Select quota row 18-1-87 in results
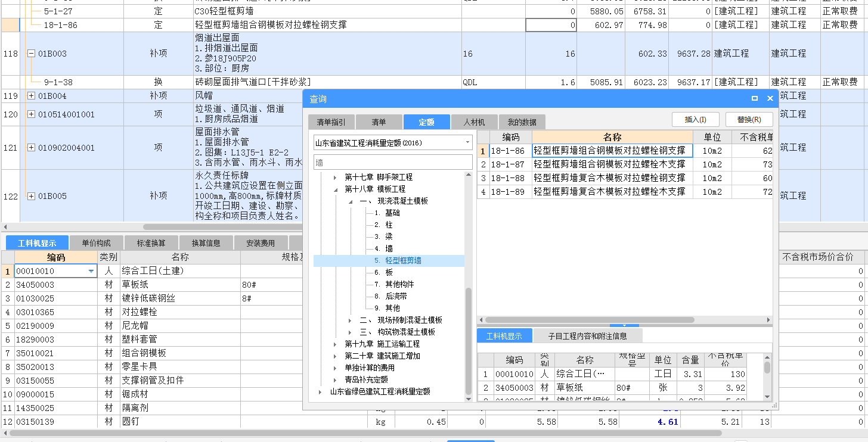Viewport: 868px width, 442px height. 625,164
